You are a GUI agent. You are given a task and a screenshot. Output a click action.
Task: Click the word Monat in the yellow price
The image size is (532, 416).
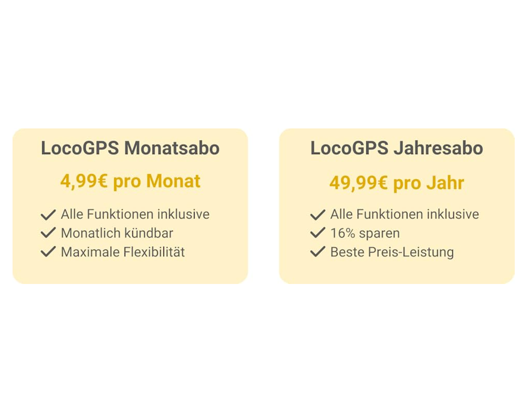click(173, 181)
